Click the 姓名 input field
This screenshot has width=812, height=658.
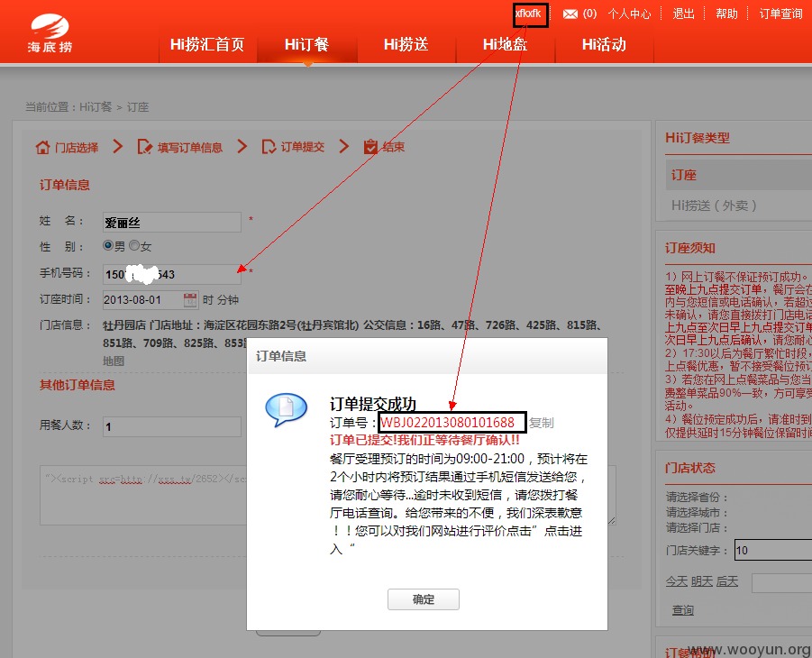pyautogui.click(x=172, y=223)
